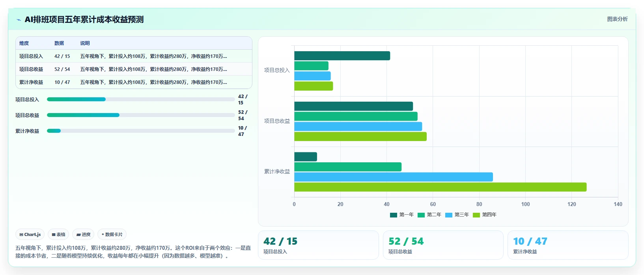
Task: Toggle the 第一年 legend entry
Action: pos(402,215)
